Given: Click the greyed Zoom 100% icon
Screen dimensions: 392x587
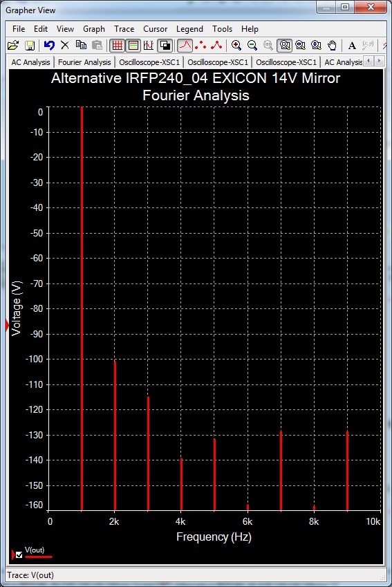Looking at the screenshot, I should tap(268, 46).
